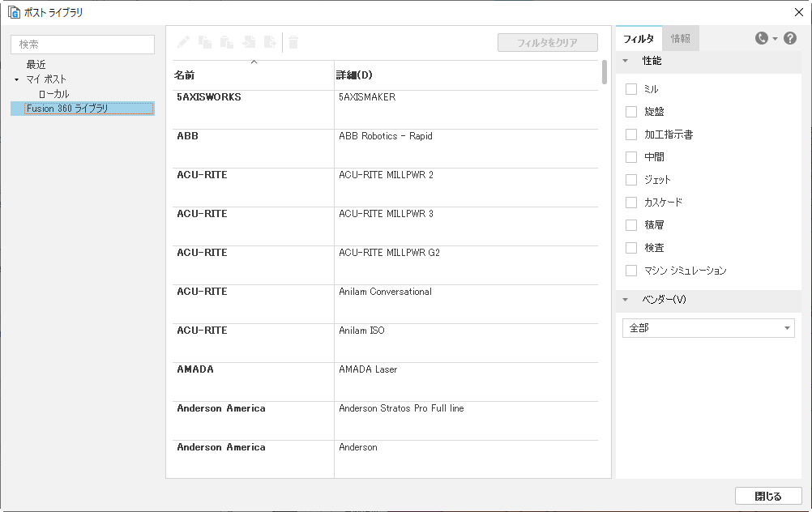Click ABB Robotics - Rapid detail
The image size is (812, 512).
click(385, 135)
